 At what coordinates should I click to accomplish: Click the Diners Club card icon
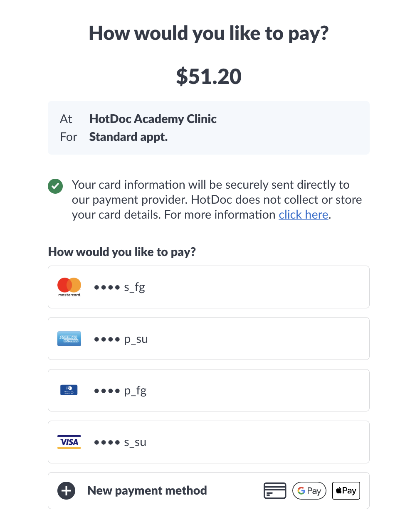tap(69, 390)
